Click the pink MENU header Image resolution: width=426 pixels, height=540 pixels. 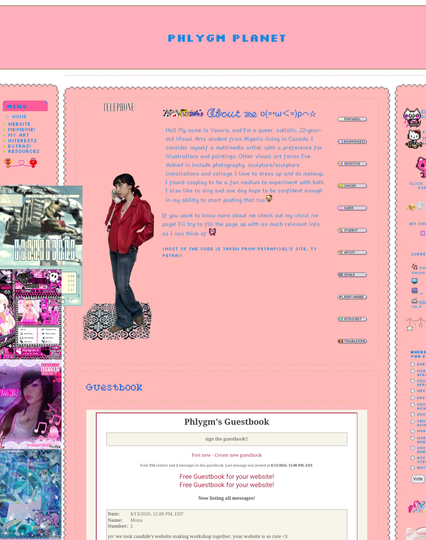(x=25, y=106)
